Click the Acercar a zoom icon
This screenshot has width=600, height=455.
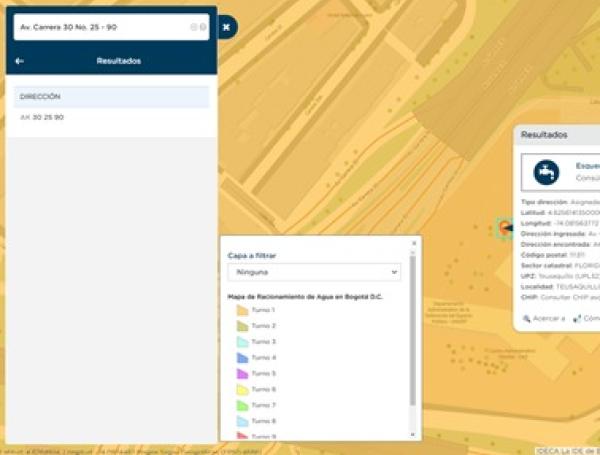tap(527, 319)
